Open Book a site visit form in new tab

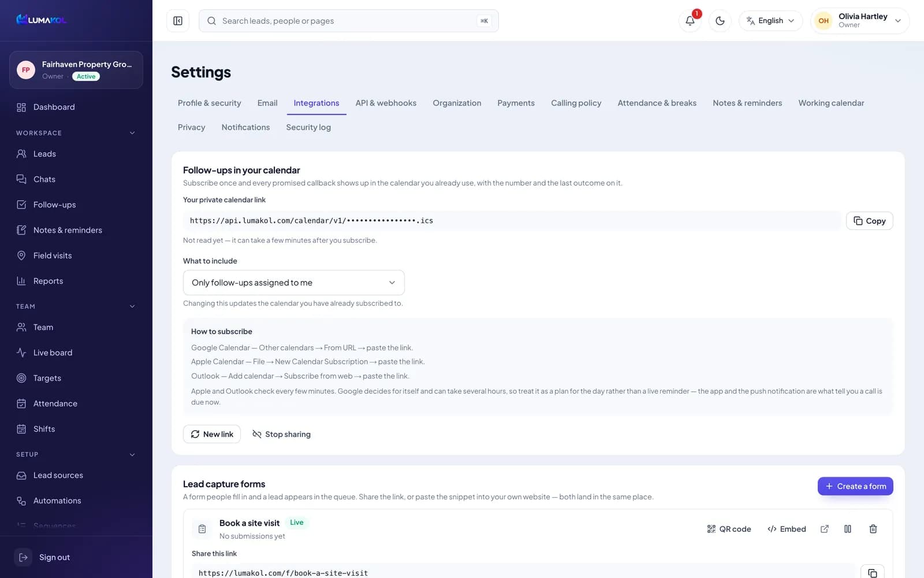pos(825,529)
